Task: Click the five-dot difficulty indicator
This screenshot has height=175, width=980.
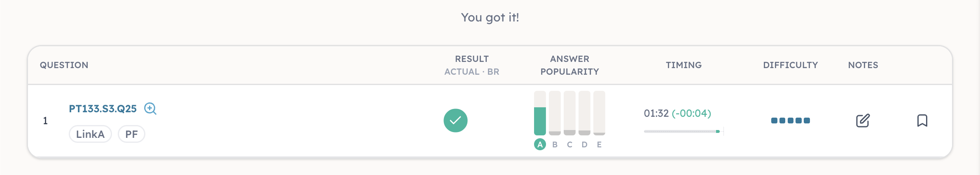Action: point(791,121)
